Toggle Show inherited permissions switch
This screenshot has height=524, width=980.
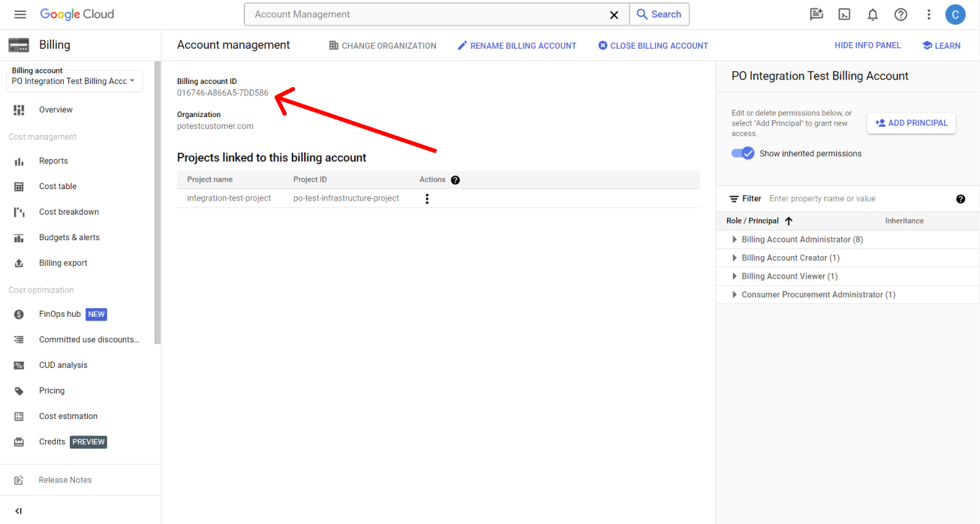pos(743,153)
